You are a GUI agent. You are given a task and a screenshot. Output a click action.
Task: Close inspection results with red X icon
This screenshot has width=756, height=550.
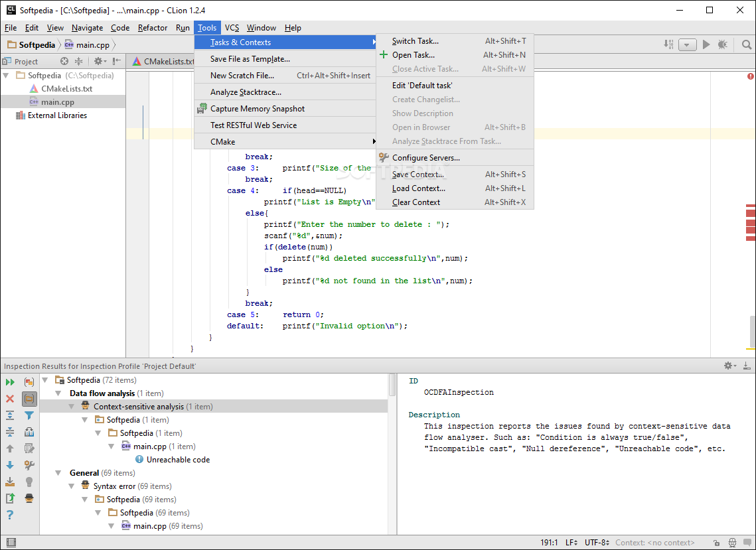pyautogui.click(x=10, y=399)
